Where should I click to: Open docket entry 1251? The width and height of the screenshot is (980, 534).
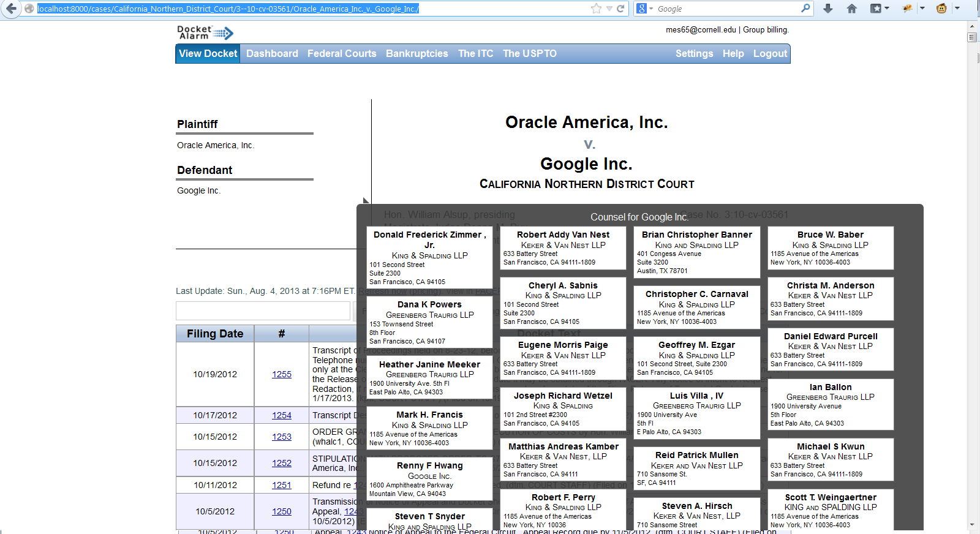[x=282, y=485]
